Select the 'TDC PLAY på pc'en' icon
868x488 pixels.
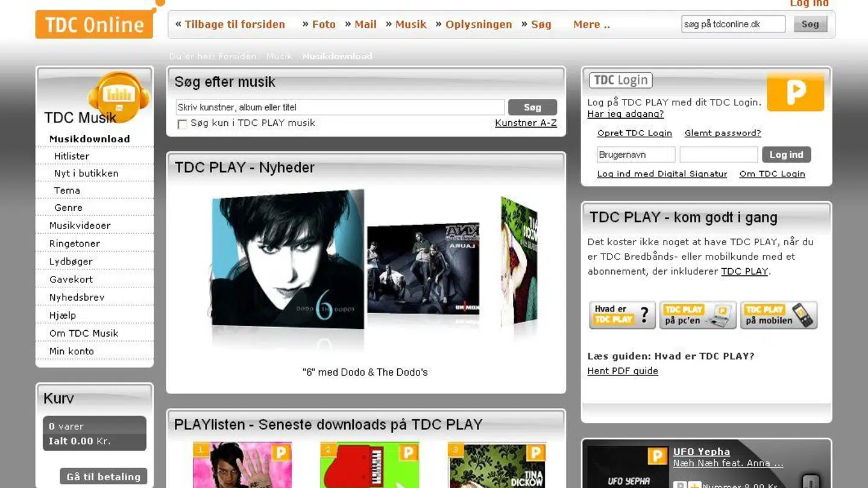(x=697, y=315)
